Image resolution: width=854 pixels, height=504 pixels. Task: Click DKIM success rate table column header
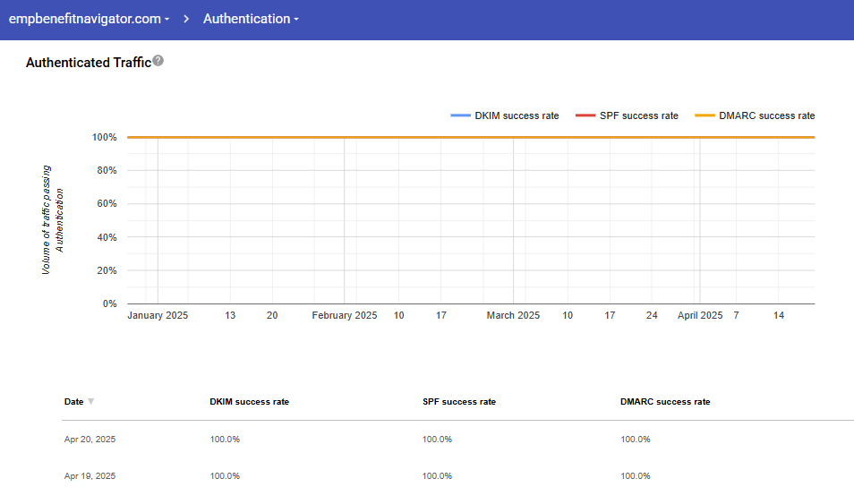pos(249,402)
